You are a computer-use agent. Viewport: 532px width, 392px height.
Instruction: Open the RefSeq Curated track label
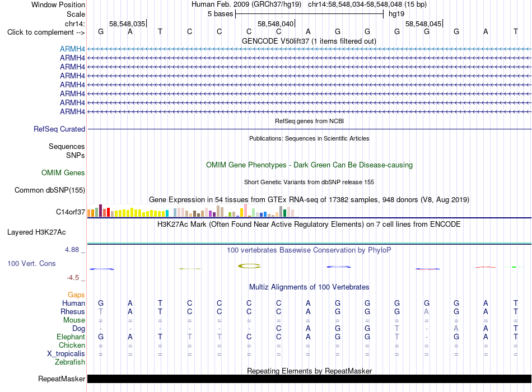[59, 129]
